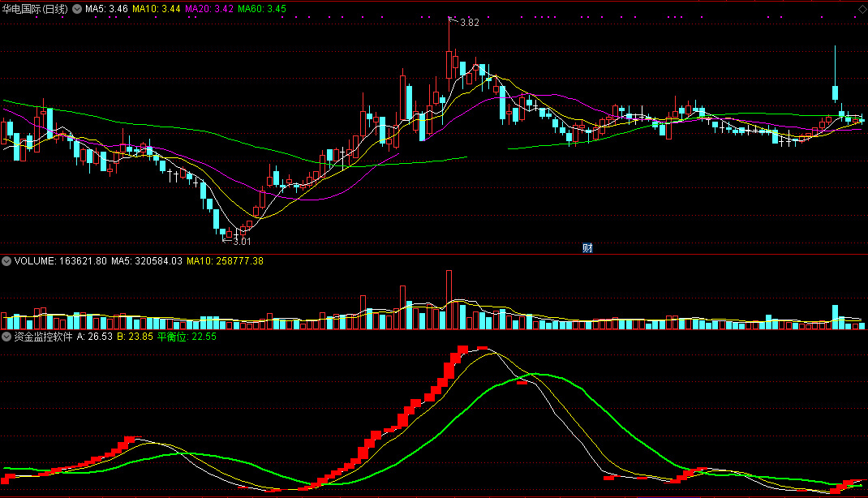This screenshot has height=498, width=868.
Task: Click the VOLUME: 163621.80 label
Action: tap(60, 261)
